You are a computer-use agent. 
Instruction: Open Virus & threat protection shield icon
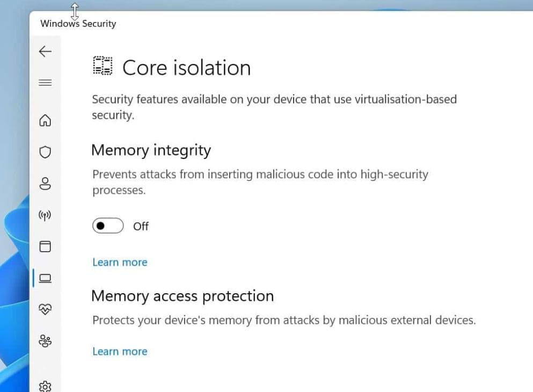coord(45,152)
